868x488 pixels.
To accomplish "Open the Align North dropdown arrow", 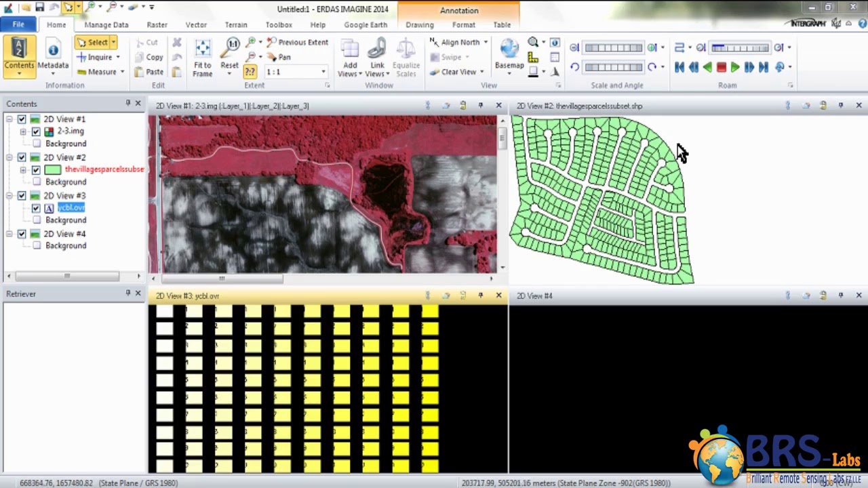I will pyautogui.click(x=486, y=42).
